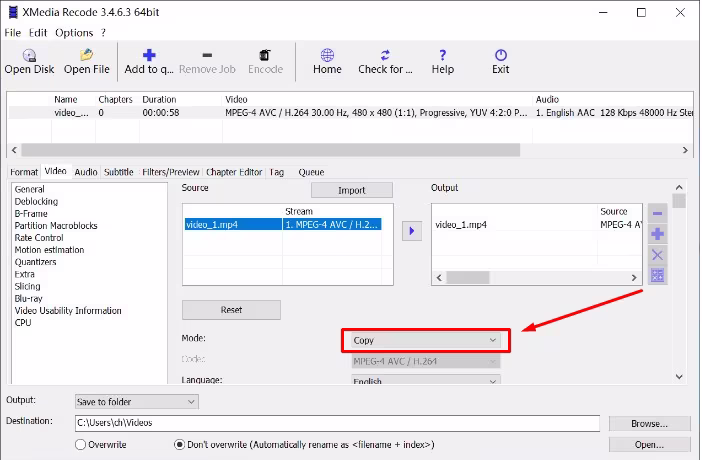Open the File menu
Screen dimensions: 702x460
coord(13,33)
